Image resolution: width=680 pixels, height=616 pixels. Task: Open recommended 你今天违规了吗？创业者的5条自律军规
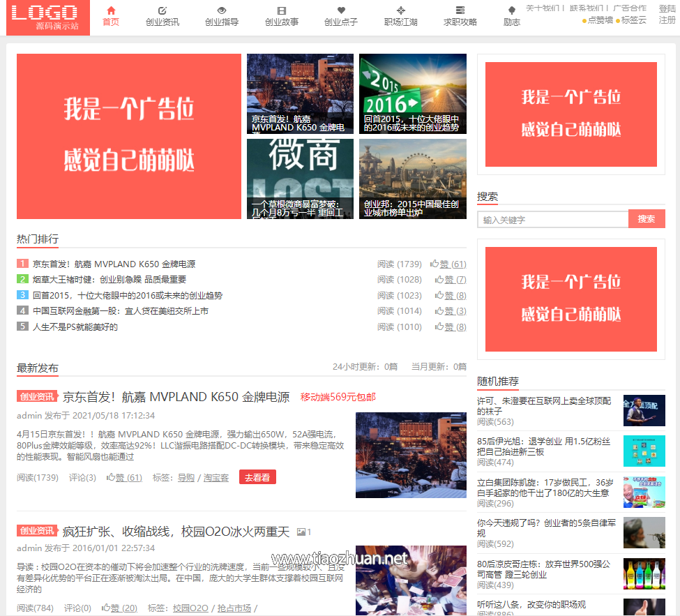click(546, 528)
